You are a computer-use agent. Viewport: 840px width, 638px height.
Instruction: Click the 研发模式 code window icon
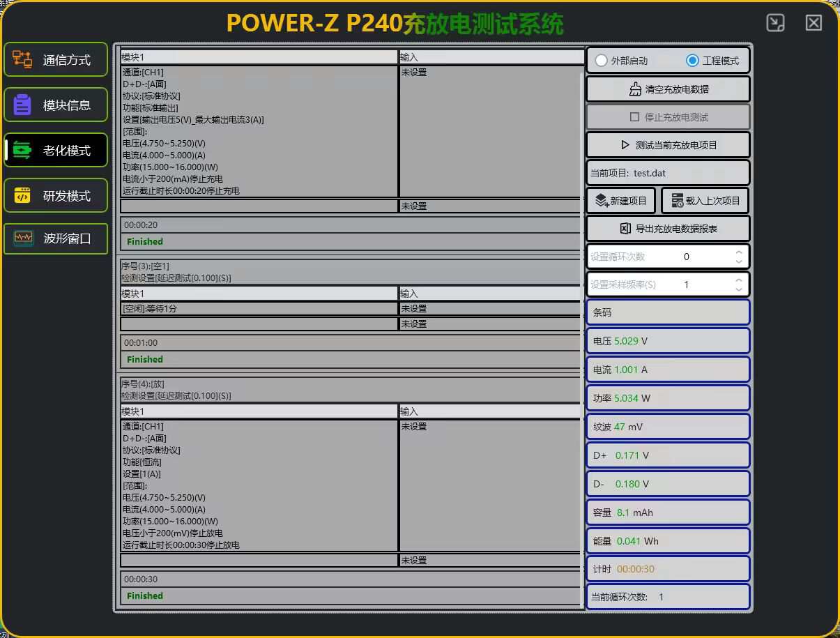pyautogui.click(x=22, y=196)
